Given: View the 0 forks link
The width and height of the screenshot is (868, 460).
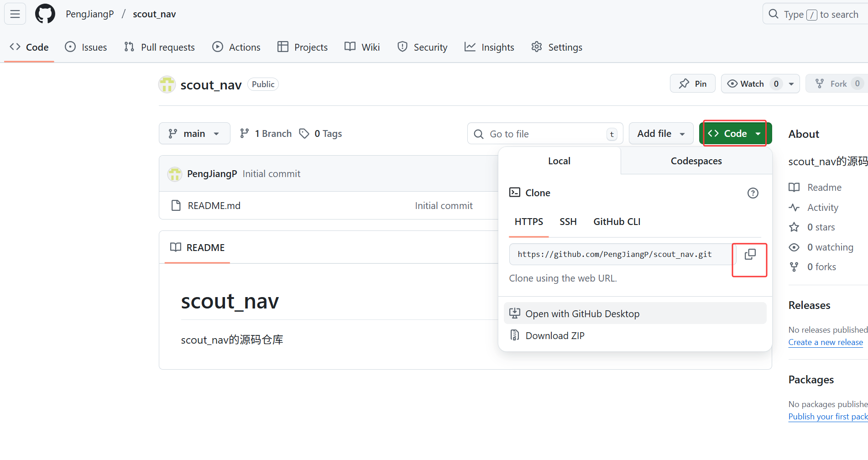Looking at the screenshot, I should 812,267.
